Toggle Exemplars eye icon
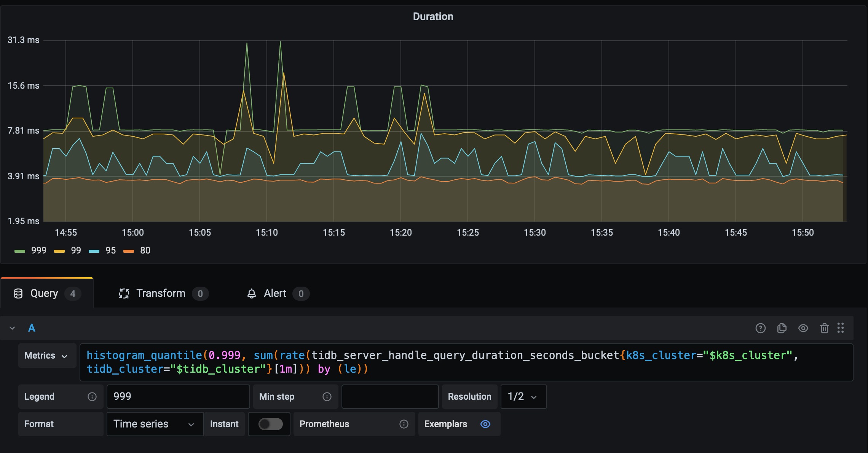This screenshot has height=453, width=868. click(485, 424)
